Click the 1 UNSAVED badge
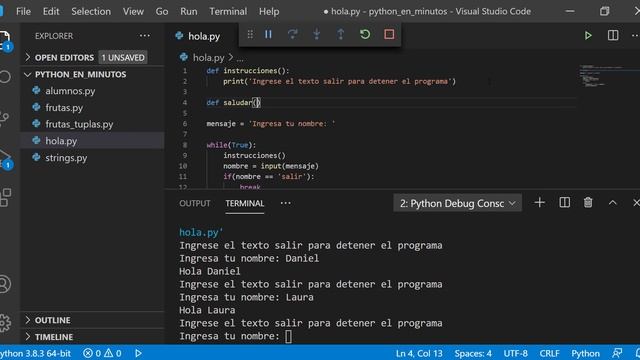The height and width of the screenshot is (360, 640). (x=123, y=58)
